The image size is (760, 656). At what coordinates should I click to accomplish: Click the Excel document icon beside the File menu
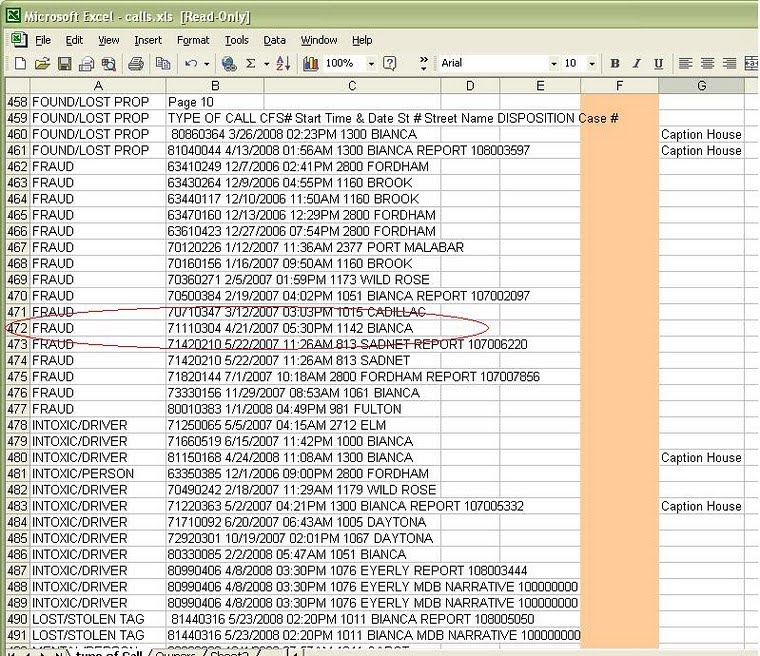click(x=19, y=40)
